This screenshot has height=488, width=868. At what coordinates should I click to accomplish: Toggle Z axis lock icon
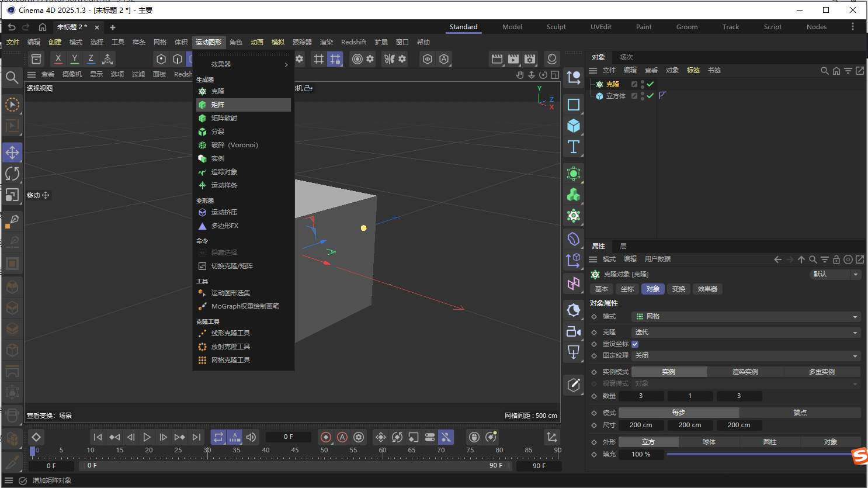point(91,58)
